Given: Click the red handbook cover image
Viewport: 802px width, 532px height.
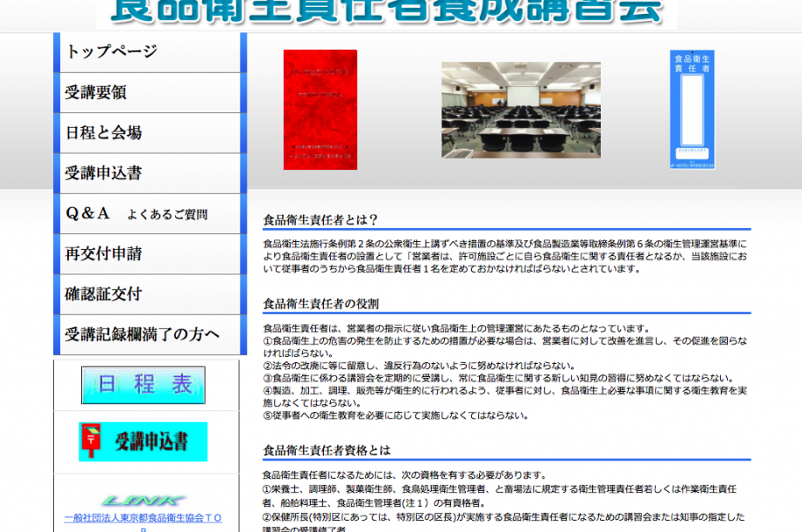Looking at the screenshot, I should pyautogui.click(x=320, y=110).
